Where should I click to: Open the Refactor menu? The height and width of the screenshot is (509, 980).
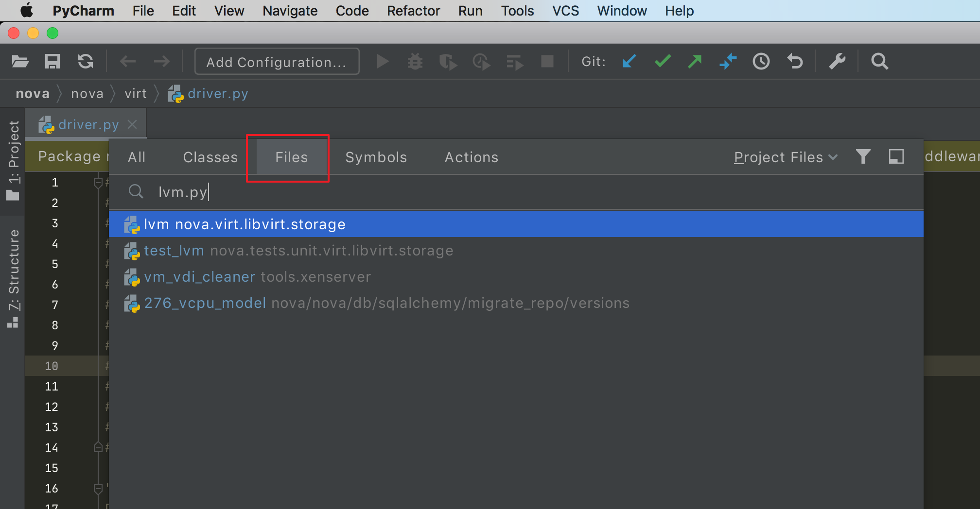click(413, 11)
